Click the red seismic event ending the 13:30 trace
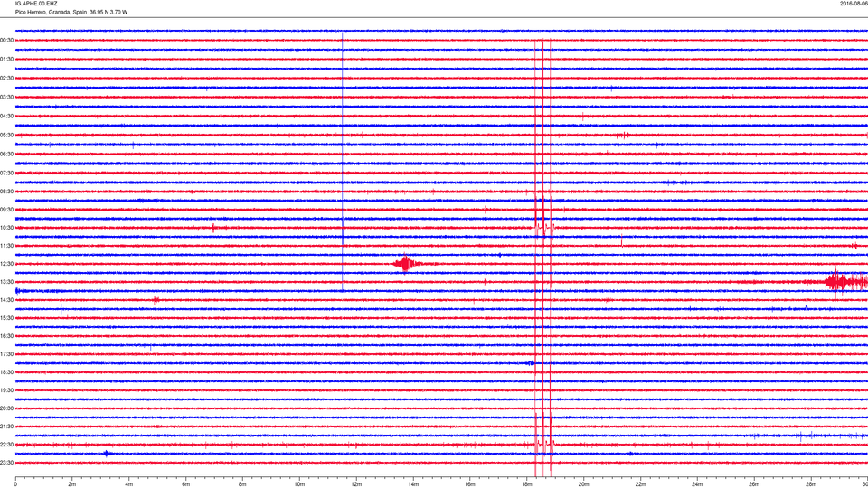This screenshot has height=488, width=868. pyautogui.click(x=845, y=282)
